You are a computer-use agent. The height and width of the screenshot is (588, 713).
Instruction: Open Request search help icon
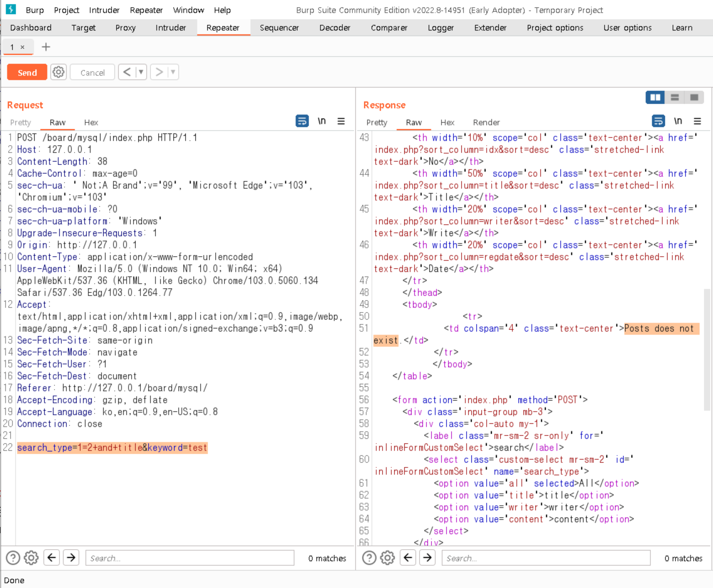(13, 557)
